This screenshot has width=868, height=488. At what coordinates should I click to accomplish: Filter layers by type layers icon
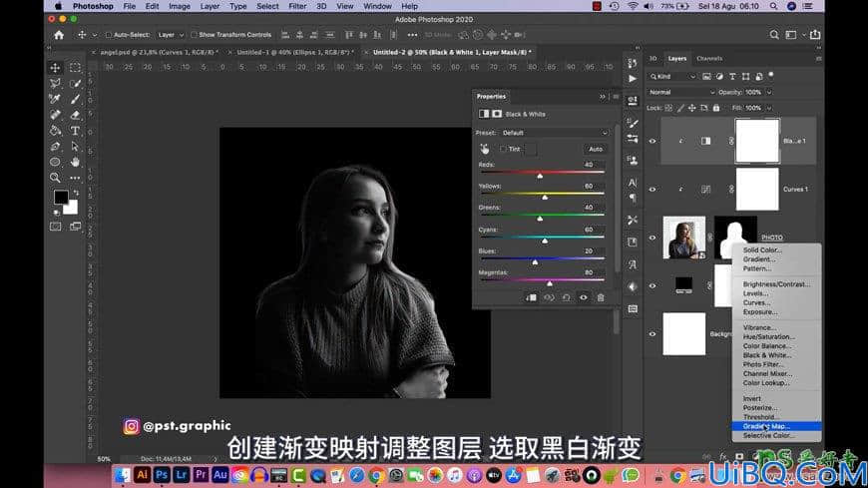[x=732, y=77]
